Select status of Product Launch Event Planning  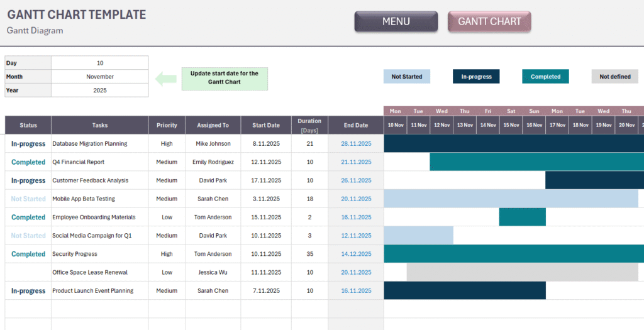(28, 290)
